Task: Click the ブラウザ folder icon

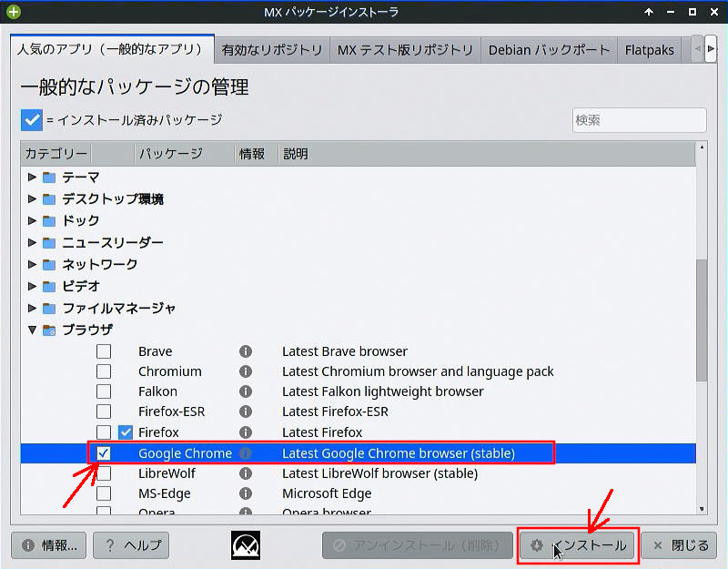Action: [x=49, y=330]
